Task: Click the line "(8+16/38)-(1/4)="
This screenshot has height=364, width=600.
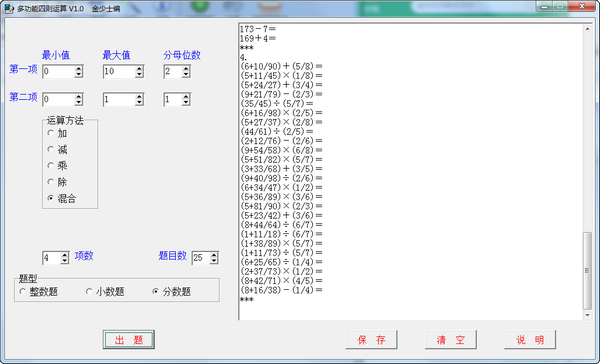Action: pos(281,290)
